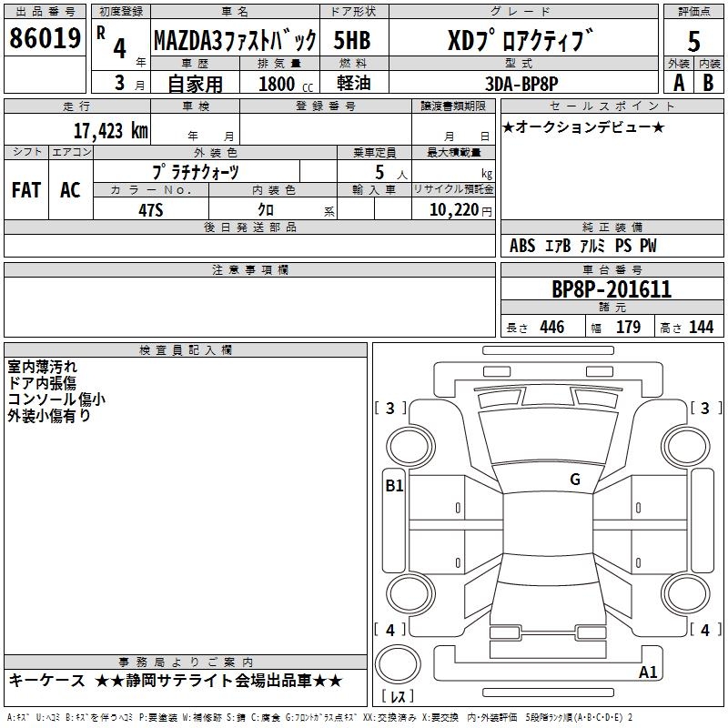Click the interior grade B cell
Screen dimensions: 728x728
point(709,83)
